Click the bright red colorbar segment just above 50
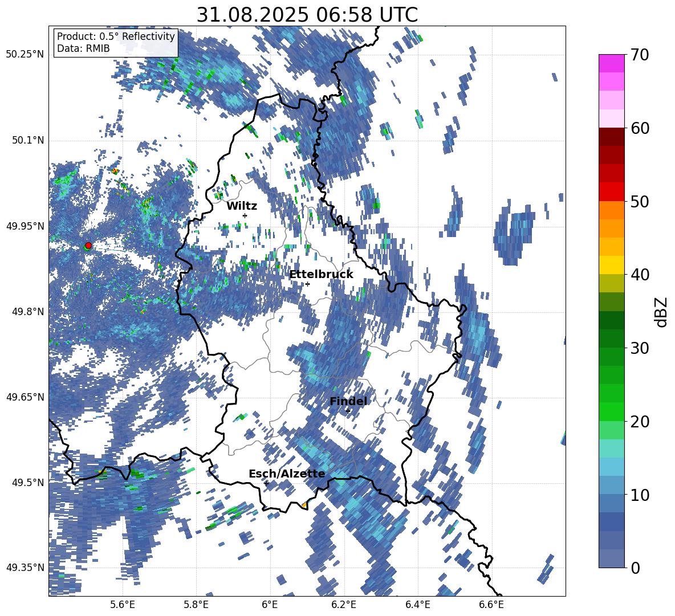 (611, 192)
